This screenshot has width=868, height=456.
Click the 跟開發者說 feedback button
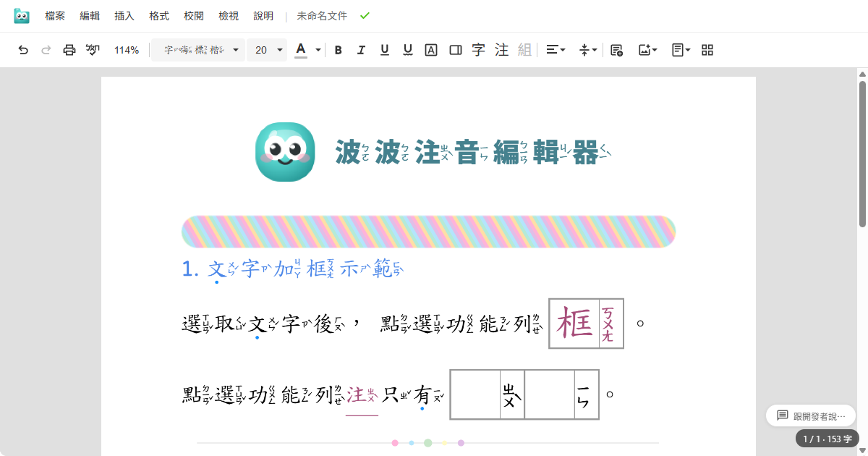810,415
